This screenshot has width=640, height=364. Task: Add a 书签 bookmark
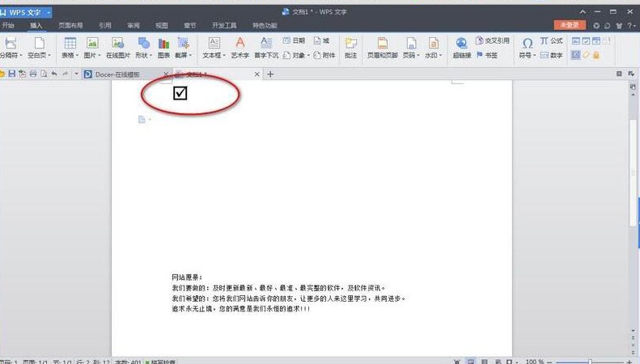pos(487,55)
